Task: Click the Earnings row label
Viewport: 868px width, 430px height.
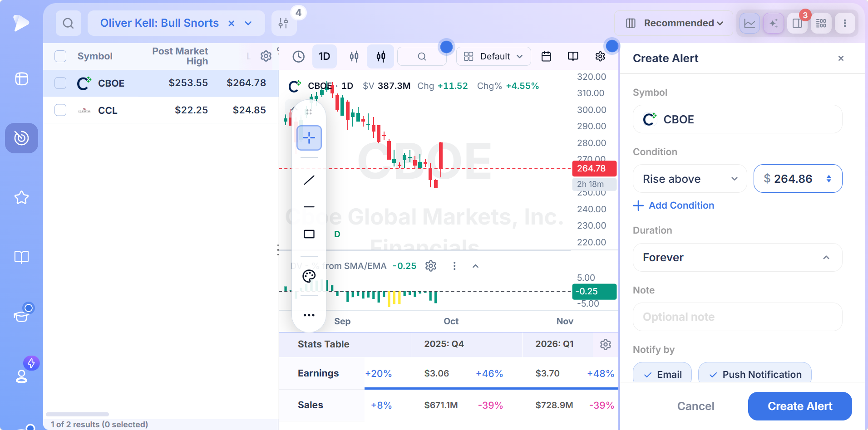Action: [x=318, y=373]
